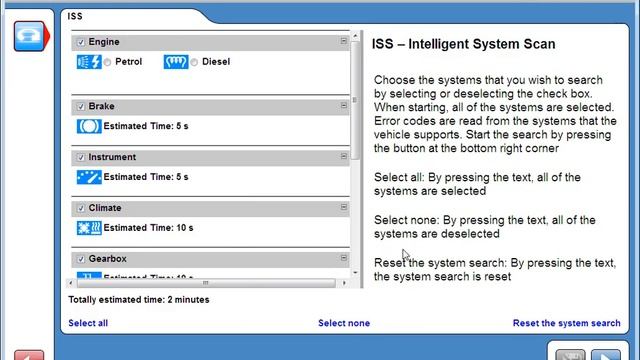Collapse the Instrument section
This screenshot has height=360, width=640.
[x=343, y=156]
